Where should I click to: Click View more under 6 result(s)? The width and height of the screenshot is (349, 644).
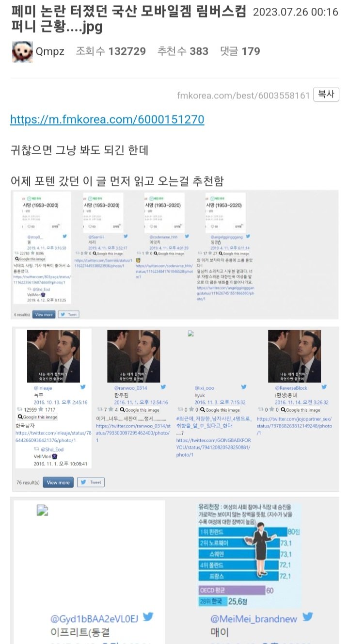[x=44, y=314]
